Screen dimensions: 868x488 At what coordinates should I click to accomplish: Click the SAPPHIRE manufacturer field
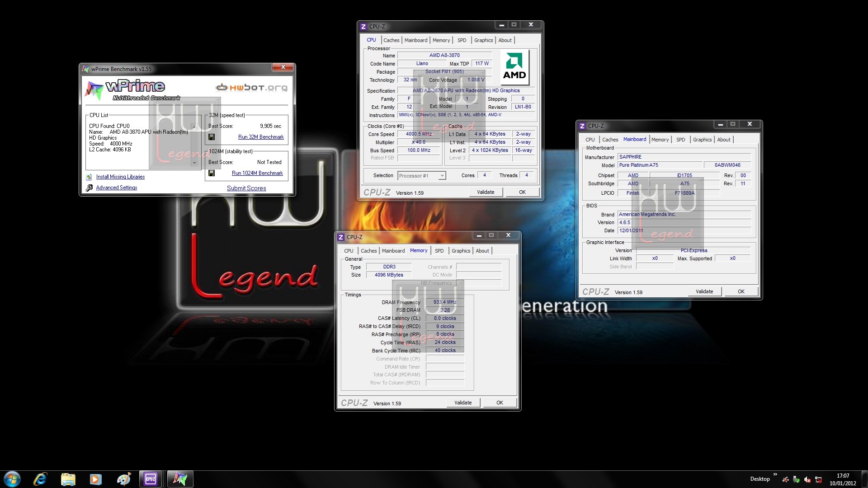[684, 157]
